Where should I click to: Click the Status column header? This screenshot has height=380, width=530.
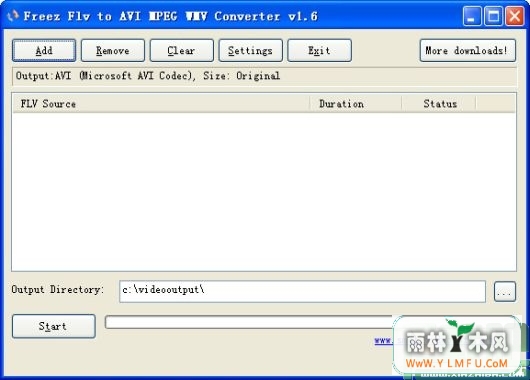439,103
